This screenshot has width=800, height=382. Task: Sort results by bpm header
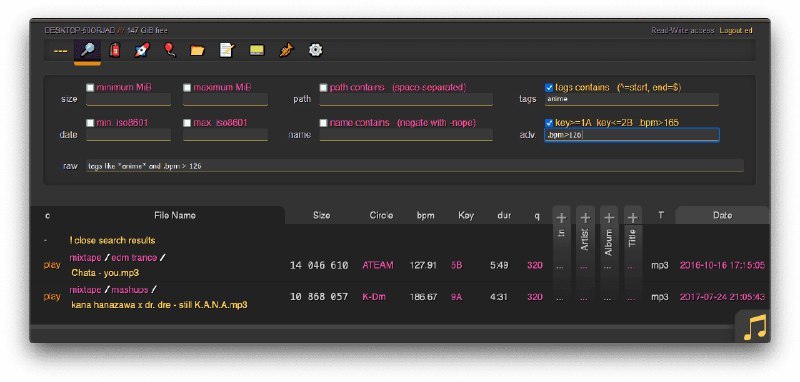pos(426,215)
